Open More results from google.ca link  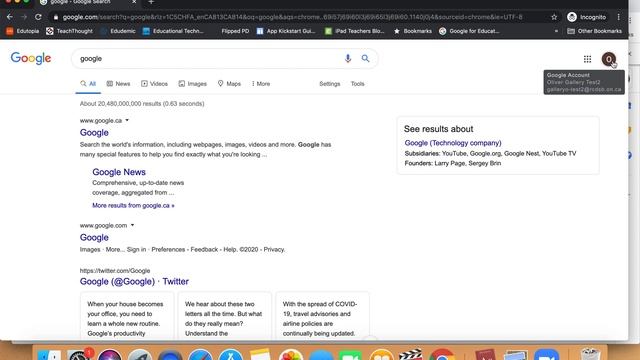133,205
